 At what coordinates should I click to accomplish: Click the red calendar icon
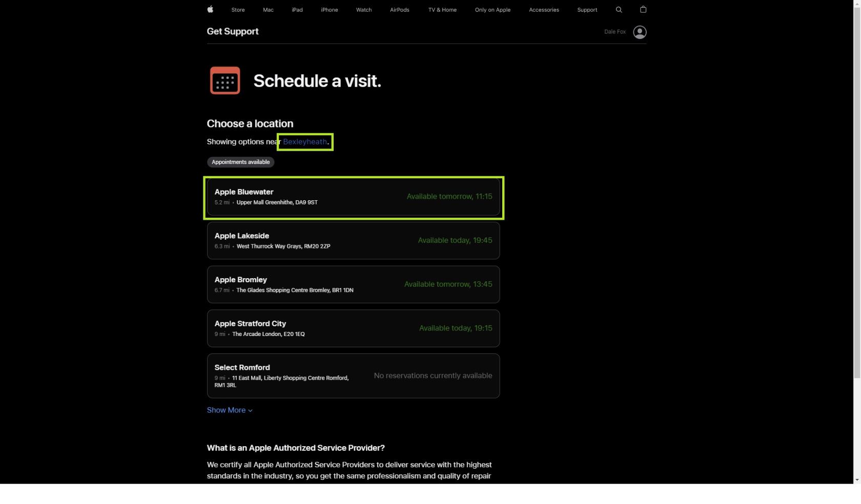pyautogui.click(x=225, y=80)
